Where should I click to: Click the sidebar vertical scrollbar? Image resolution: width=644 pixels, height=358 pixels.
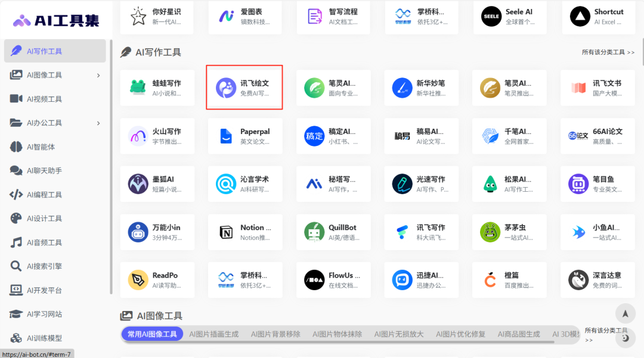[x=111, y=167]
